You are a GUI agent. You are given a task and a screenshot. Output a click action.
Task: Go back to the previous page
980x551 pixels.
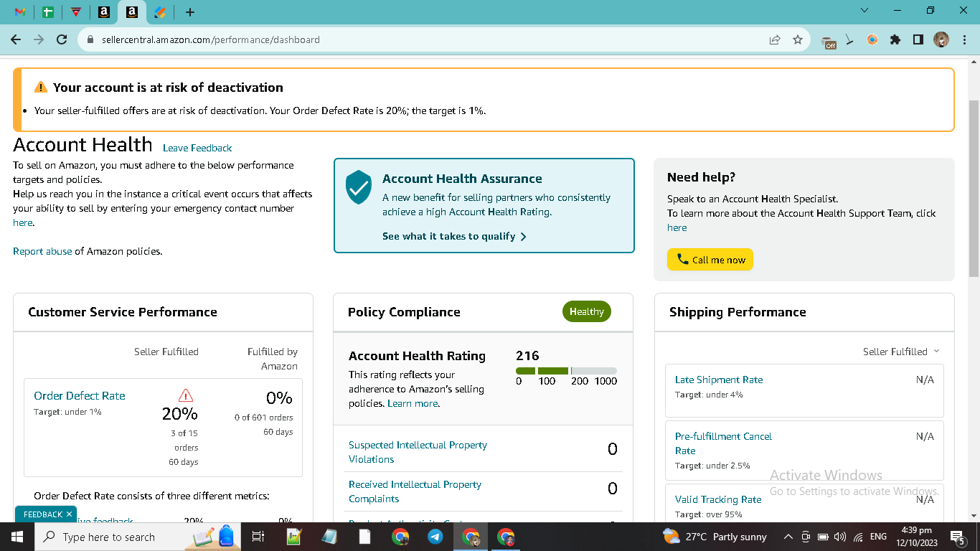[16, 39]
